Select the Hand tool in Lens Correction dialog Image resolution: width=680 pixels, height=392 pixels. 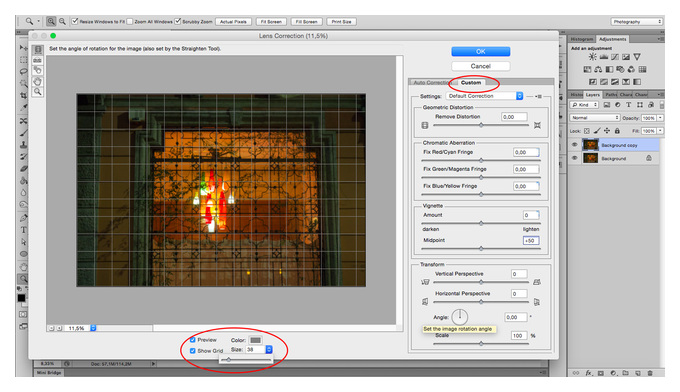pos(38,82)
